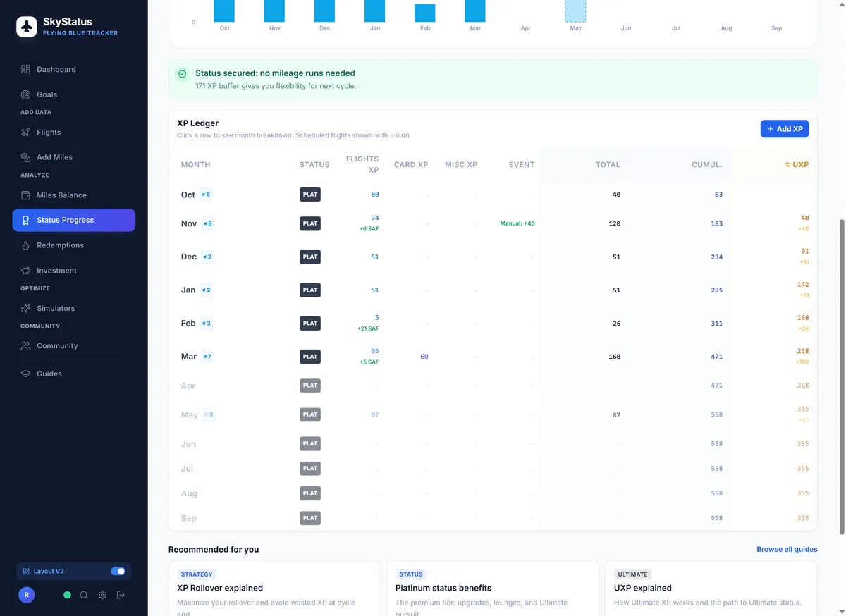The height and width of the screenshot is (616, 846).
Task: Click the Simulators sparkle icon
Action: pos(25,309)
